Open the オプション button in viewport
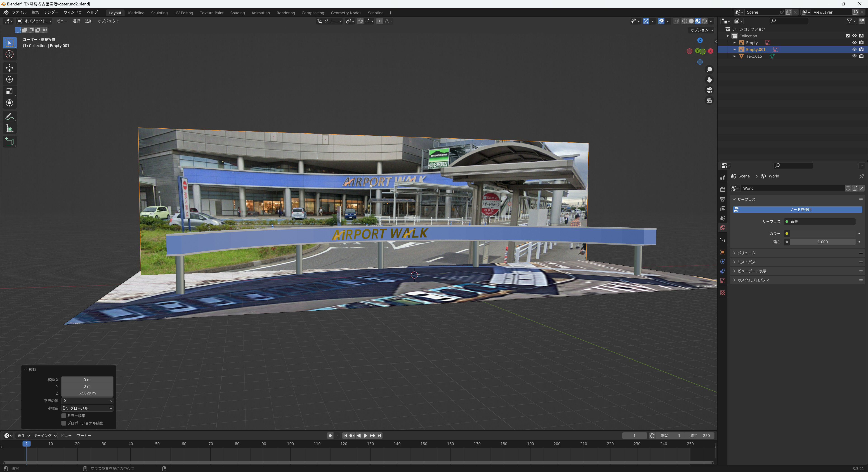 701,30
